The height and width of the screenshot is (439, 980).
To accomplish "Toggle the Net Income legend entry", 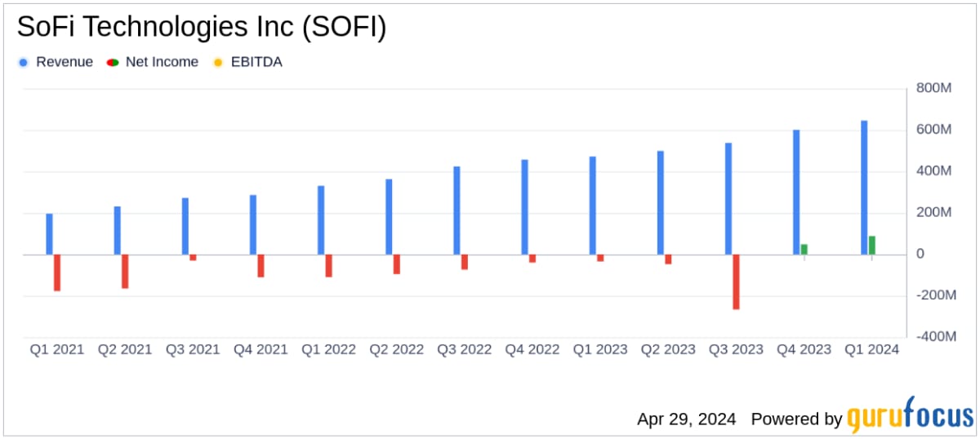I will point(153,62).
